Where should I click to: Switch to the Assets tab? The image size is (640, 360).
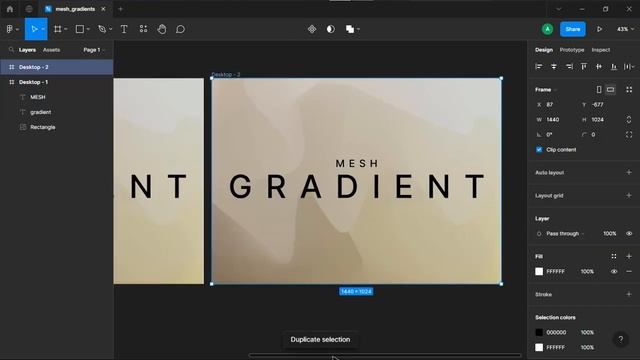point(51,50)
